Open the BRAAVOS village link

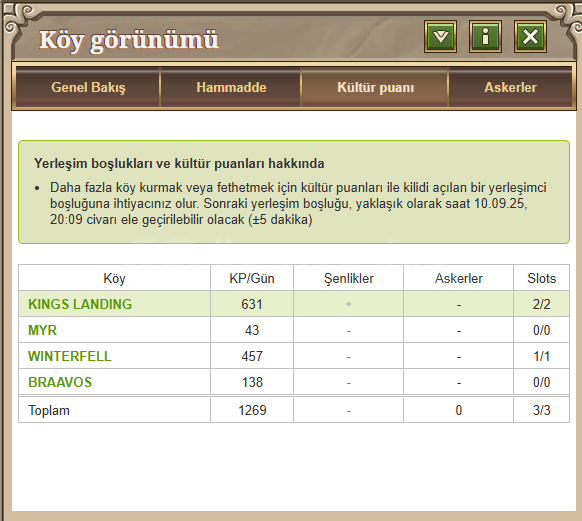[60, 382]
